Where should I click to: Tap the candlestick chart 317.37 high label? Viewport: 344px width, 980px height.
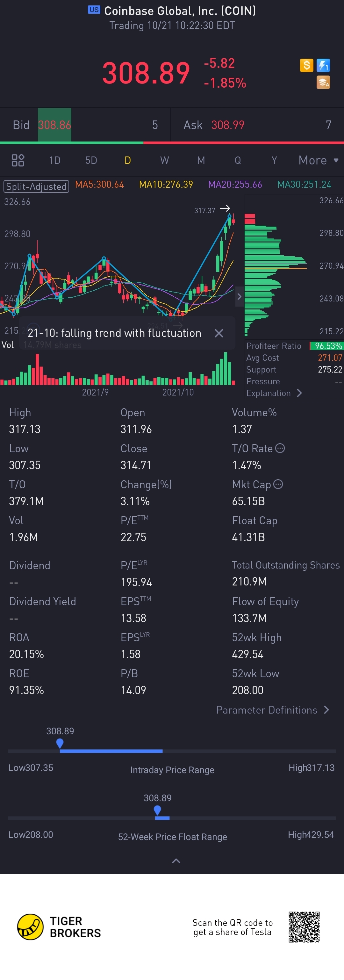pyautogui.click(x=205, y=210)
